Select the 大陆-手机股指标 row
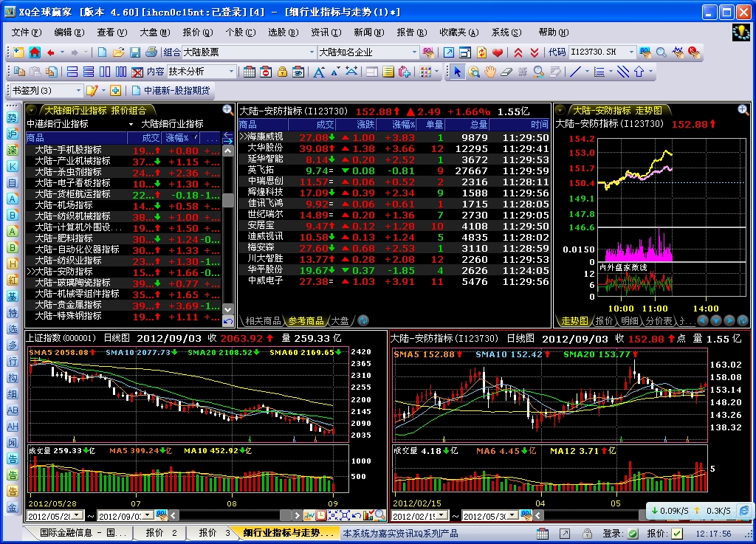Viewport: 756px width, 544px height. click(x=123, y=150)
